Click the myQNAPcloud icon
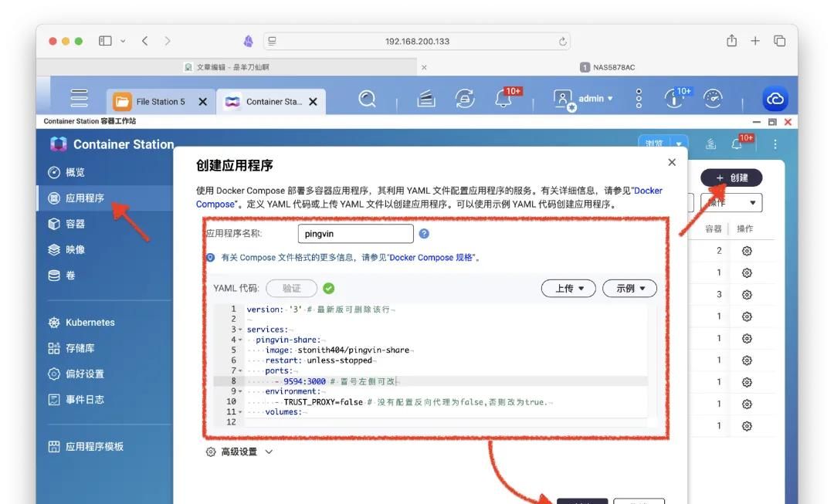The image size is (834, 504). tap(775, 99)
